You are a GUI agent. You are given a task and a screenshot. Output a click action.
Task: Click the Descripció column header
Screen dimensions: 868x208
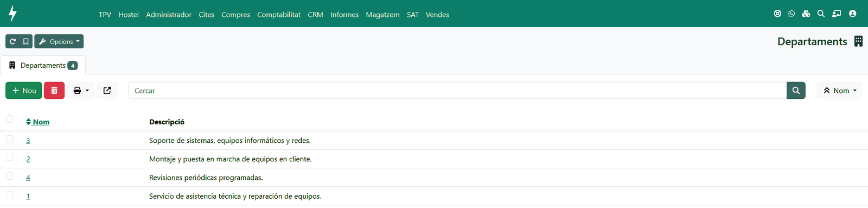tap(167, 122)
